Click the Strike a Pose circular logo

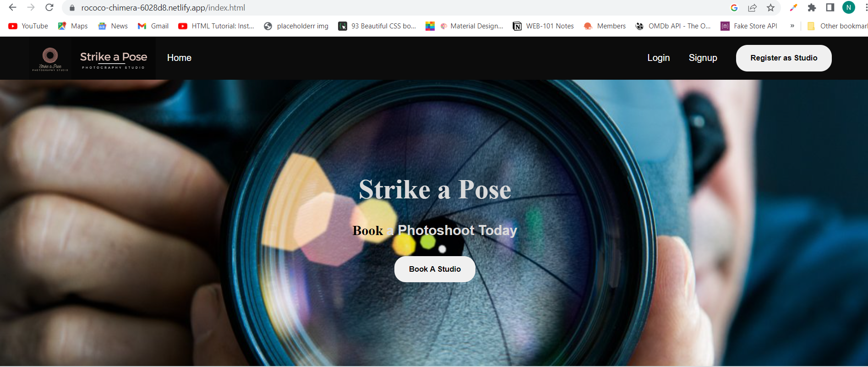tap(50, 59)
